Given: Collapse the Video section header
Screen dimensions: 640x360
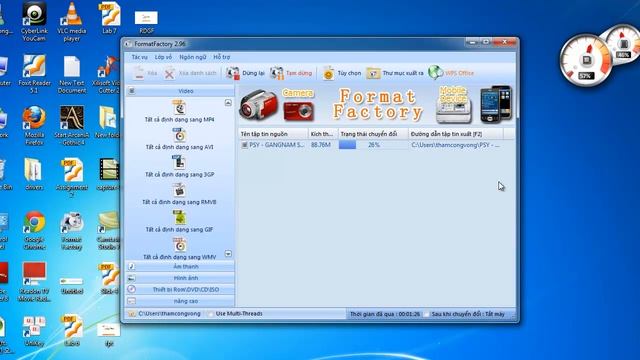Looking at the screenshot, I should [180, 91].
